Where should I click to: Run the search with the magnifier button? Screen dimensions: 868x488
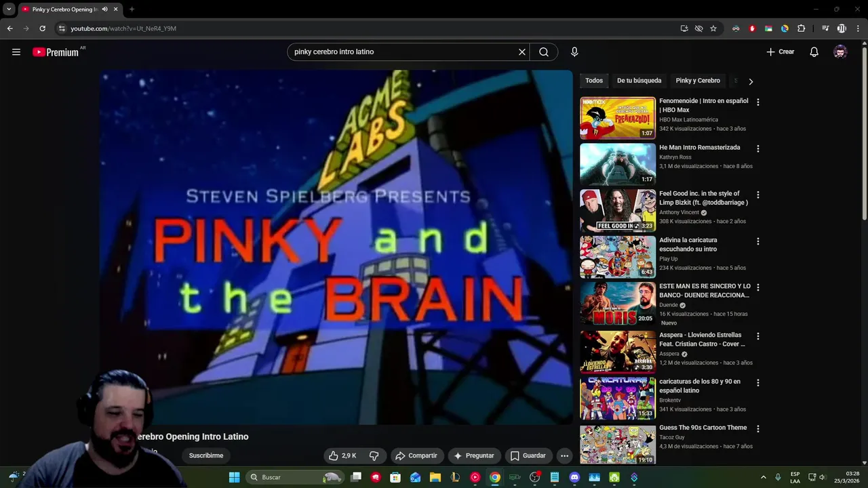(x=544, y=52)
